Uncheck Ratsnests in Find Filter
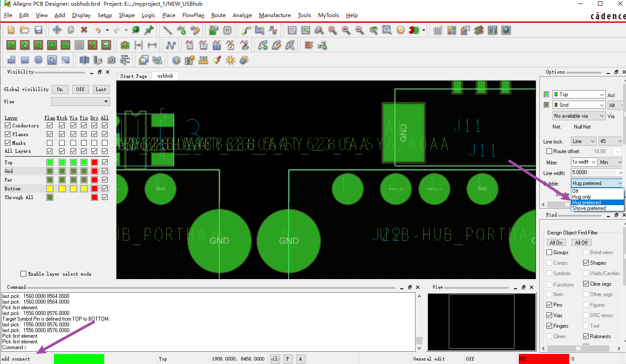 [586, 336]
